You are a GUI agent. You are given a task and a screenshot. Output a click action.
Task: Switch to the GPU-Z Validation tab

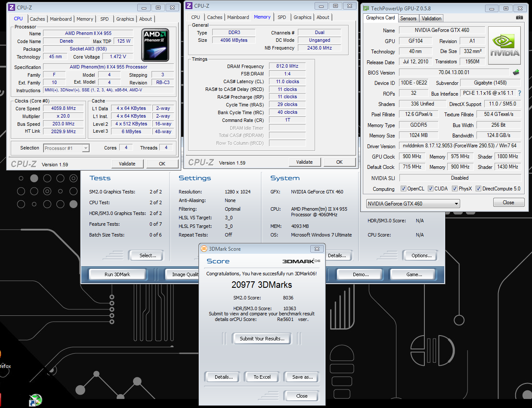[431, 19]
